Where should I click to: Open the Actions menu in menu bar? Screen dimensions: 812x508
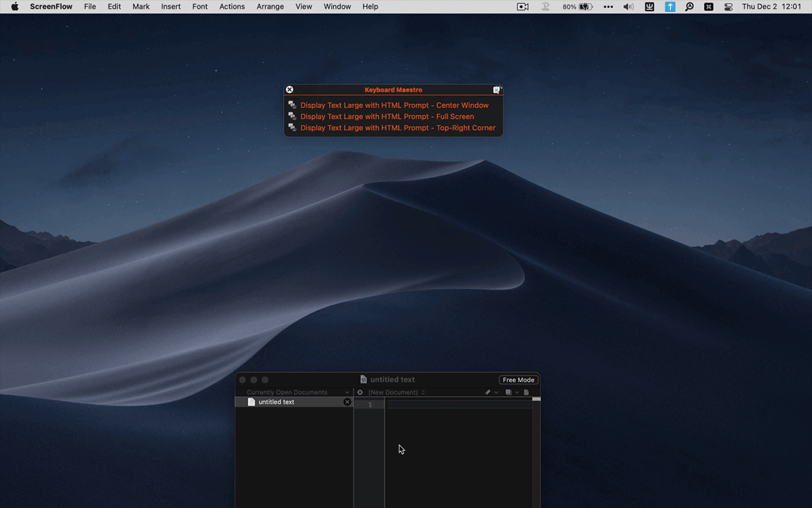tap(232, 6)
